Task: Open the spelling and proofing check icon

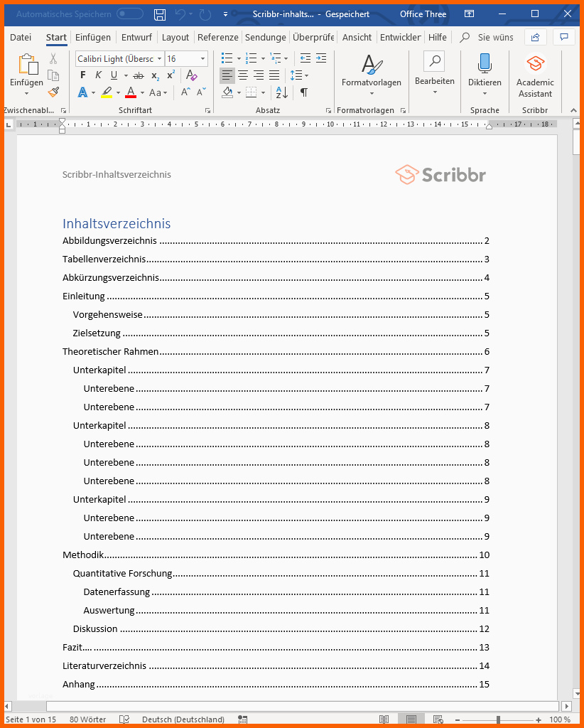Action: pos(124,719)
